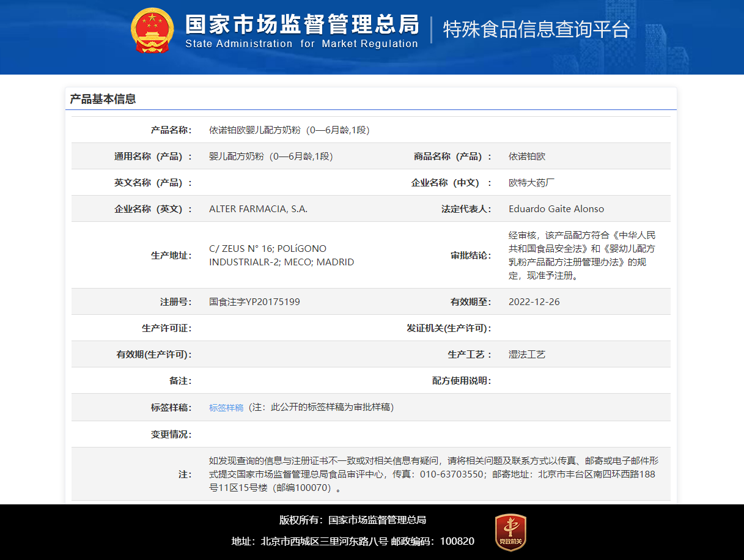Click the 企业名称（英文） label
Screen dimensions: 744x560
click(153, 209)
